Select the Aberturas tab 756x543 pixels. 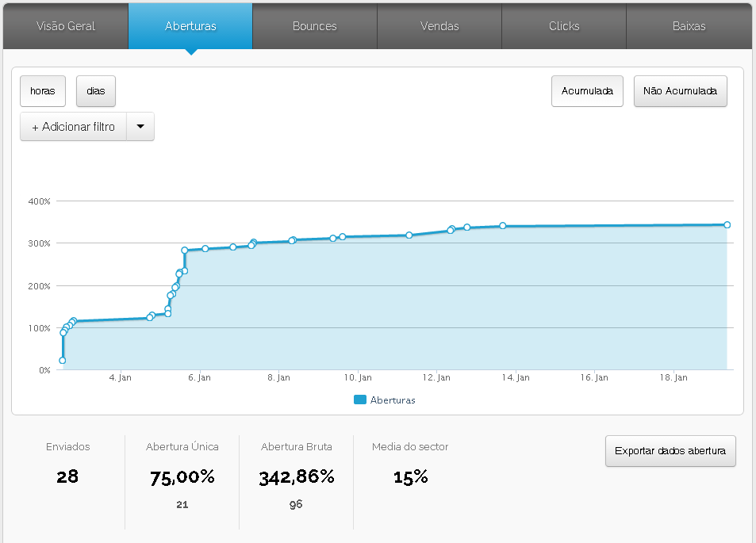tap(190, 26)
